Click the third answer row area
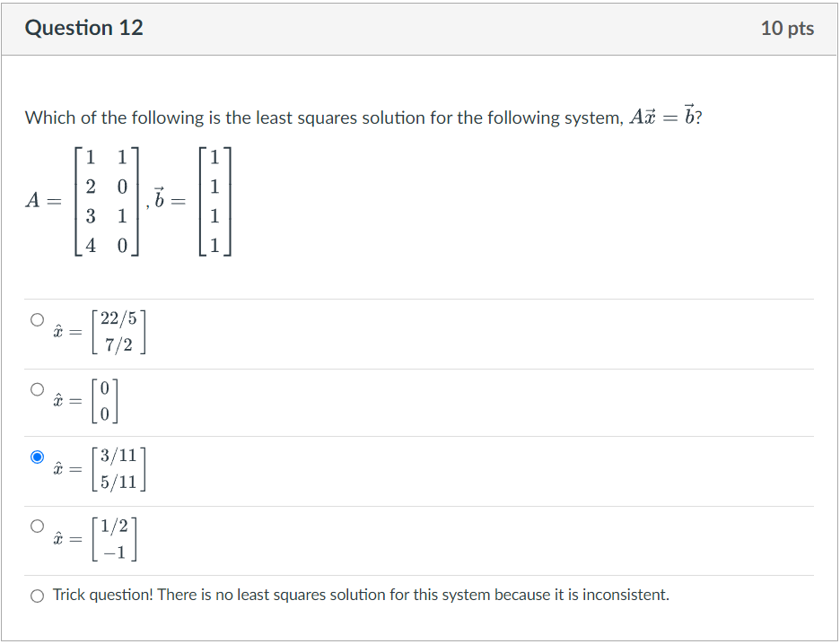 click(x=359, y=470)
